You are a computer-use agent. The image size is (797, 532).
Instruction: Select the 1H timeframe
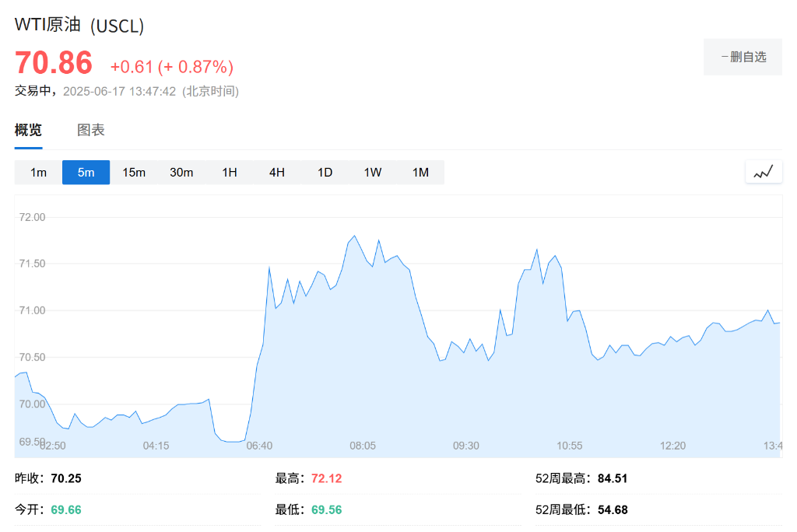[230, 173]
